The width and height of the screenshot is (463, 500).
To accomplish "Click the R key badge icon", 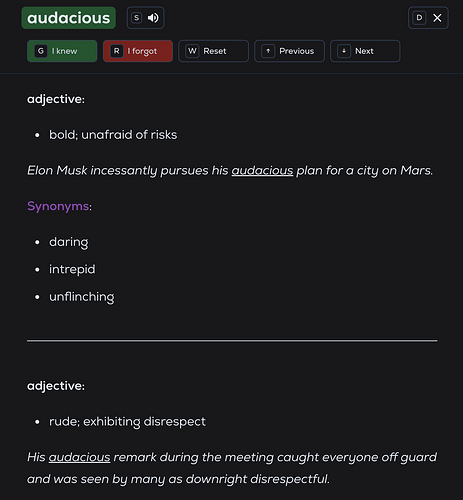I will (x=116, y=51).
